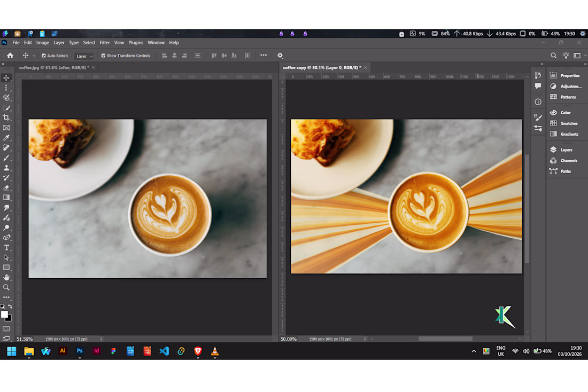Select the Path Selection arrow tool
The width and height of the screenshot is (588, 392).
6,258
